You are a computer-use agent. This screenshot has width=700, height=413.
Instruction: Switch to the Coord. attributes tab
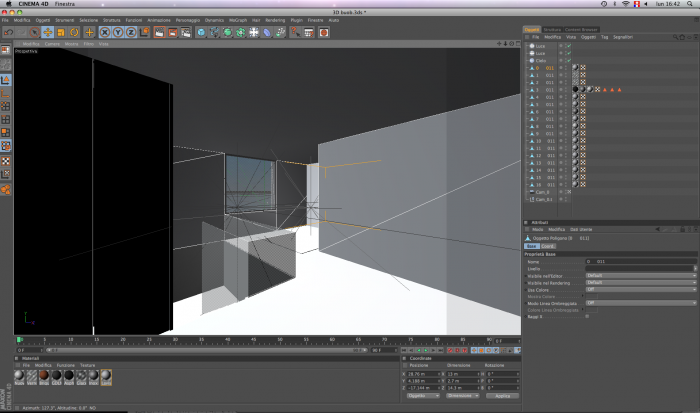pyautogui.click(x=548, y=246)
